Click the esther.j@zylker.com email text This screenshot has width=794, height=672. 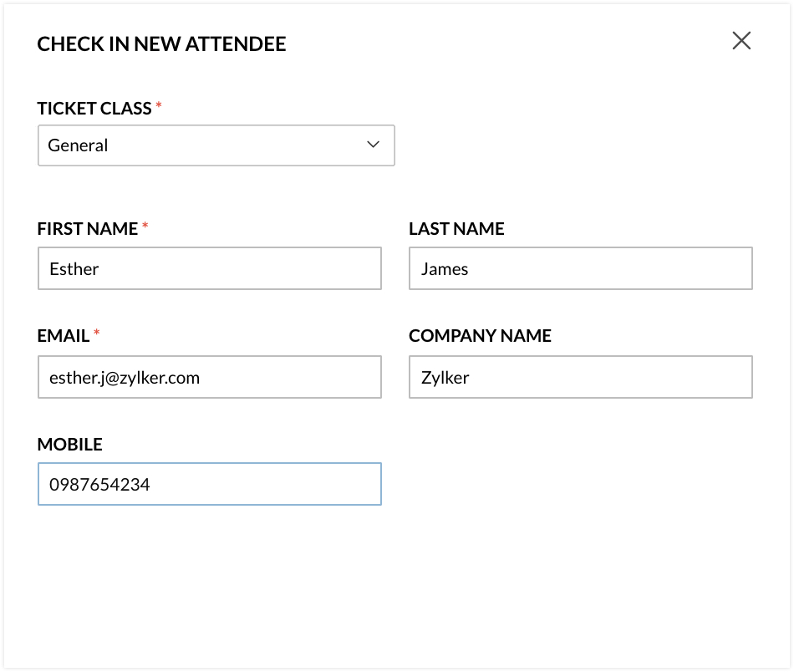[125, 378]
